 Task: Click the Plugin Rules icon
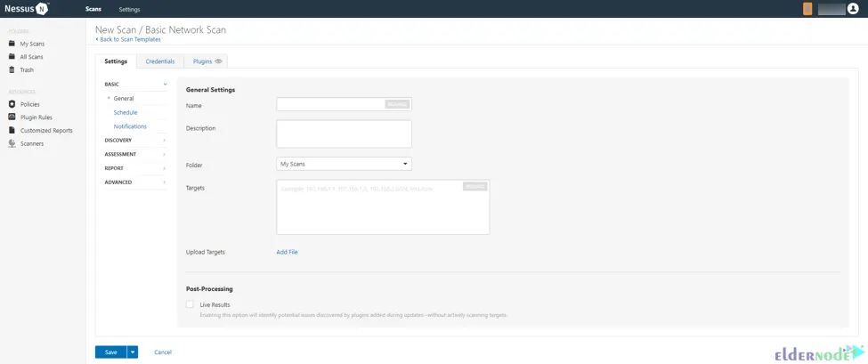click(12, 117)
